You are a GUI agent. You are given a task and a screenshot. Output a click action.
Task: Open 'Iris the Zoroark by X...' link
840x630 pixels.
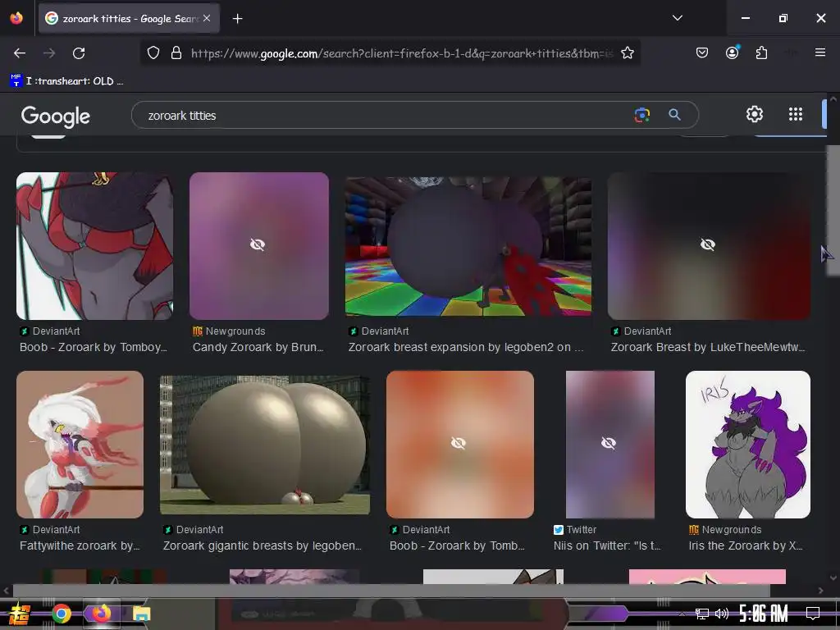tap(746, 546)
